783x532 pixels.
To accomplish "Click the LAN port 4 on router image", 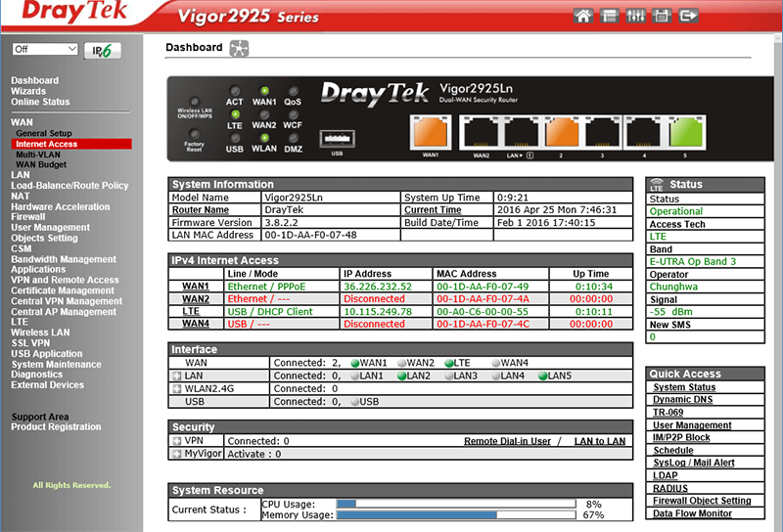I will 644,132.
